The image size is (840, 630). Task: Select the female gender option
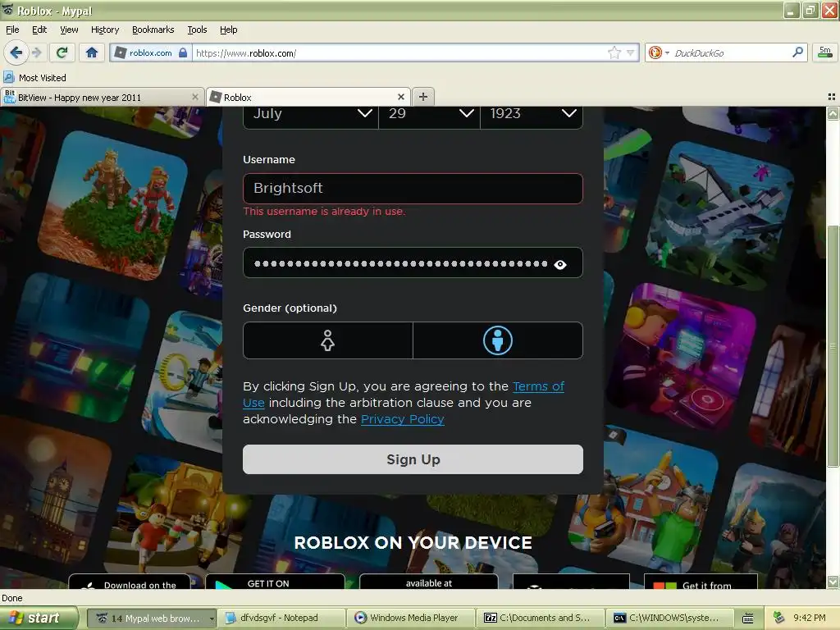point(327,340)
